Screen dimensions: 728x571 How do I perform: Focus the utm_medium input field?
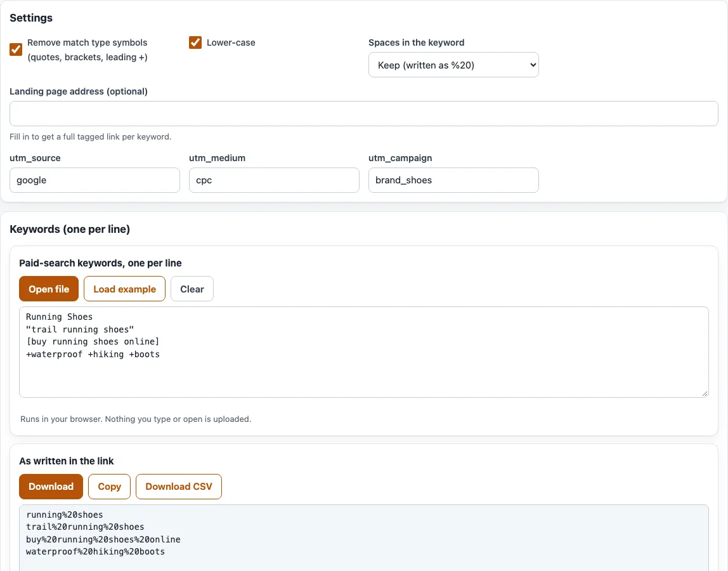click(274, 180)
